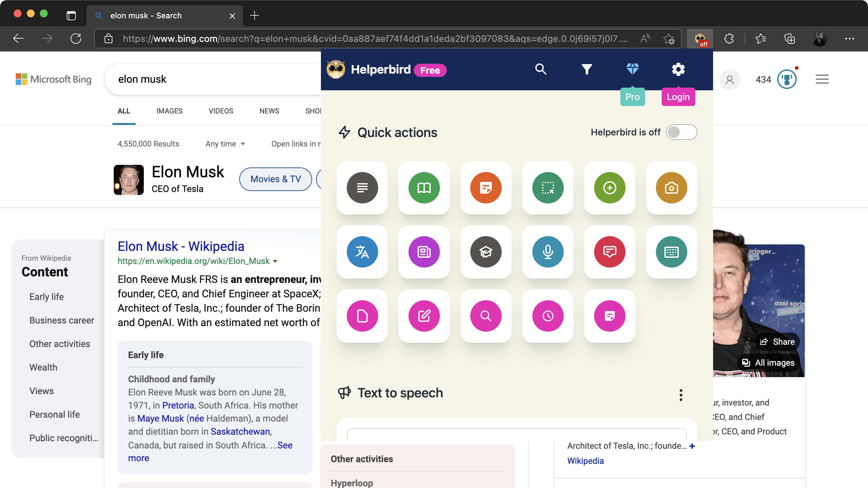Click the red chat bubble quick action

[609, 252]
